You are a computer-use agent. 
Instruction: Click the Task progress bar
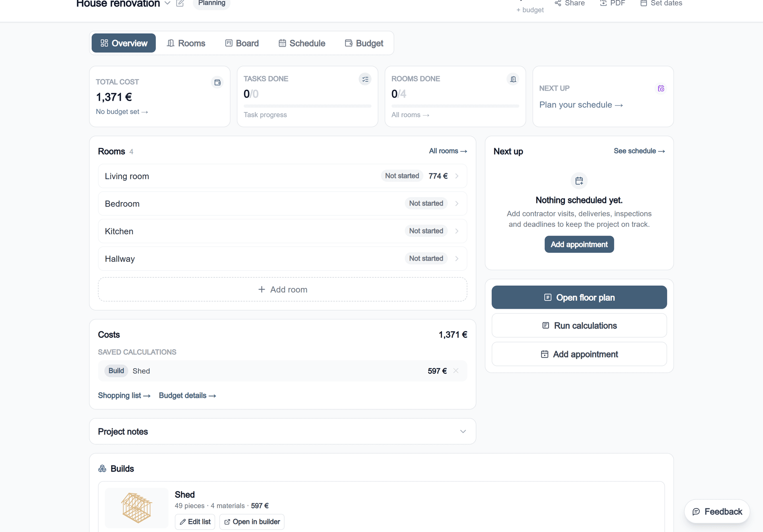pos(307,106)
